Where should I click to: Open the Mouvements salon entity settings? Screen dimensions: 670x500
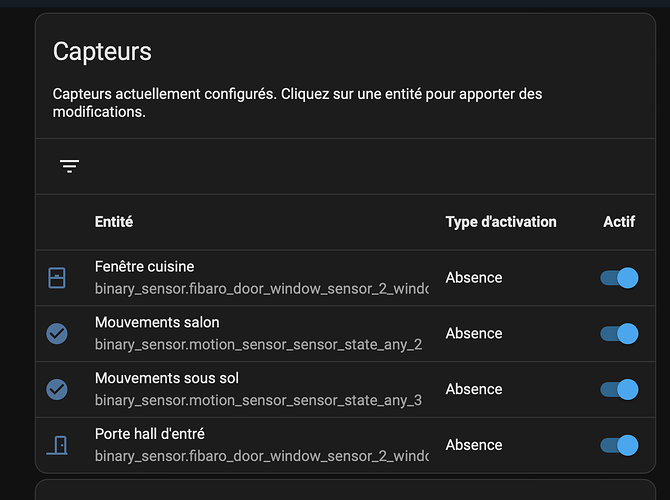pos(157,323)
